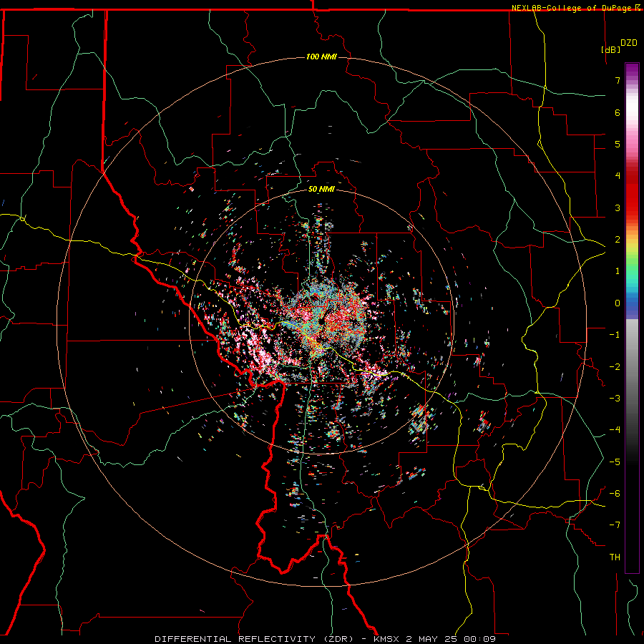Click the -2 label on the color scale
Image resolution: width=644 pixels, height=644 pixels.
(615, 367)
